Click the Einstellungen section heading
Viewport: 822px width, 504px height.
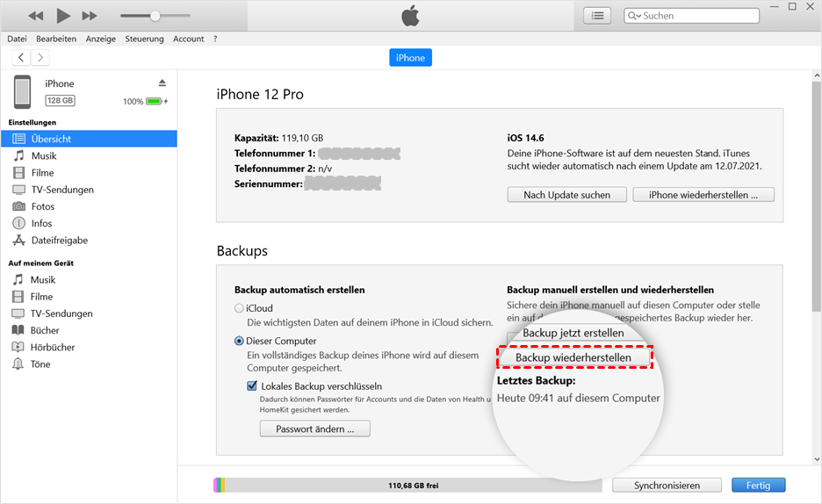[32, 122]
